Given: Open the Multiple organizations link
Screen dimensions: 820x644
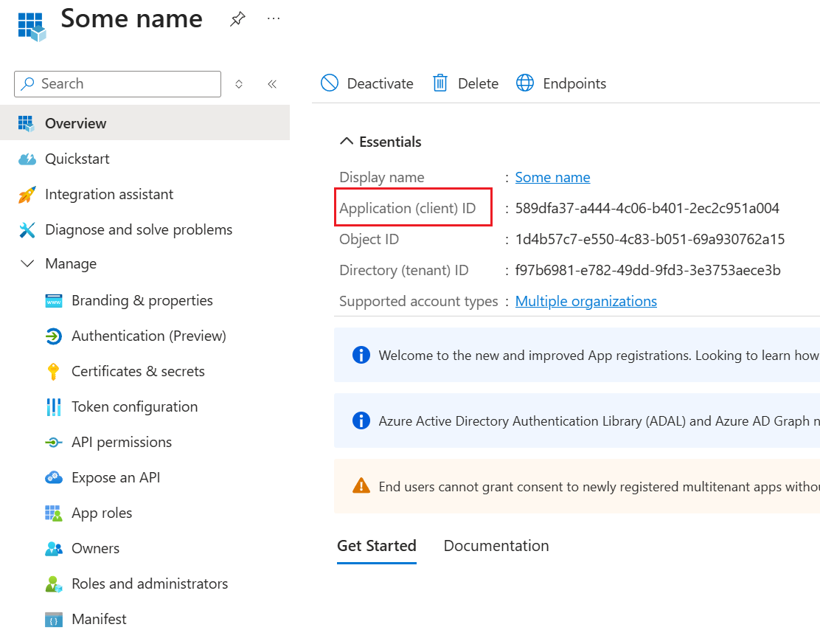Looking at the screenshot, I should [x=586, y=301].
